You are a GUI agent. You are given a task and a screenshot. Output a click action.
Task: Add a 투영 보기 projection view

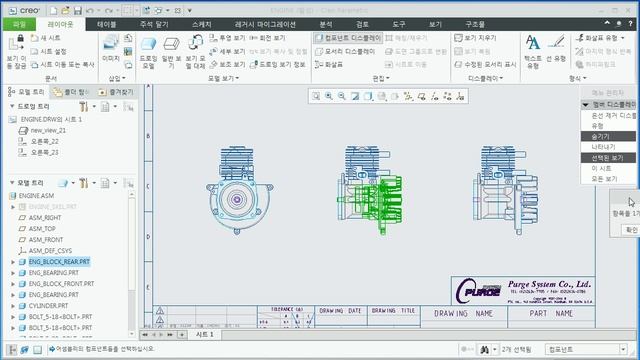[227, 38]
